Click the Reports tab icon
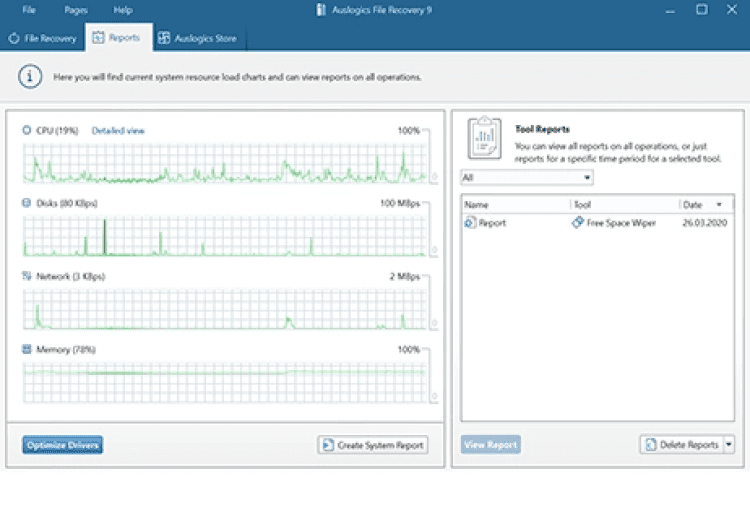Screen dimensions: 750x508 pos(98,37)
